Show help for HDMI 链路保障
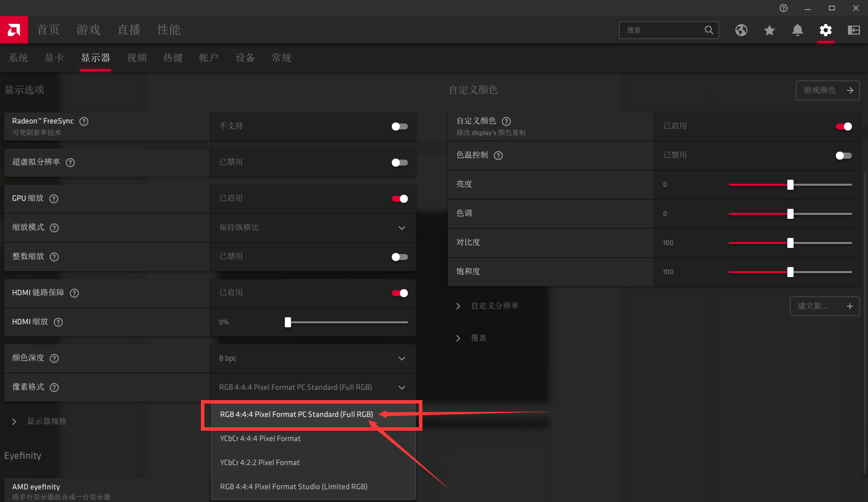The image size is (868, 502). 74,293
